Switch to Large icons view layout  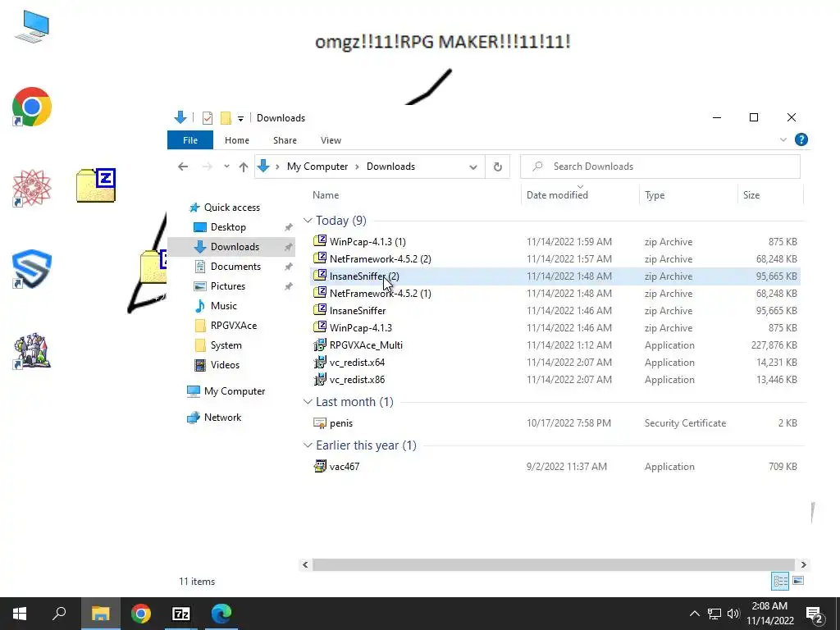[x=797, y=581]
